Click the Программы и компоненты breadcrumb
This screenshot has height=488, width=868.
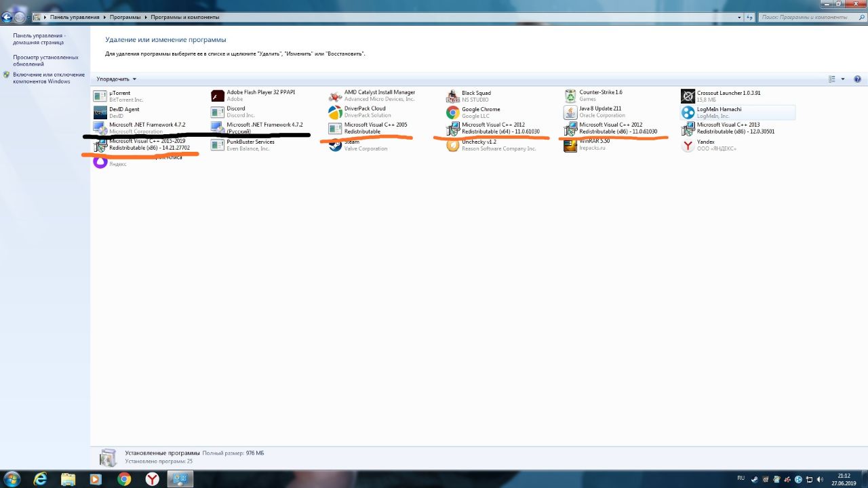click(x=185, y=16)
